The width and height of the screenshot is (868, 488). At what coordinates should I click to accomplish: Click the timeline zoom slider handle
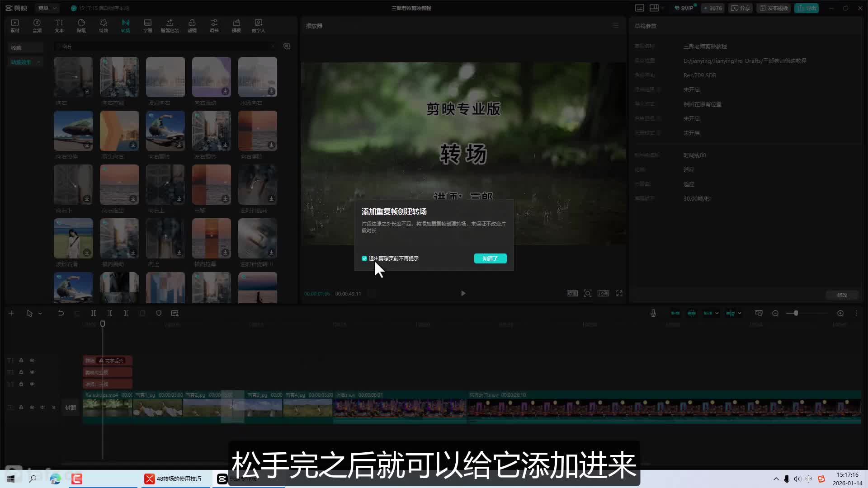pyautogui.click(x=796, y=313)
